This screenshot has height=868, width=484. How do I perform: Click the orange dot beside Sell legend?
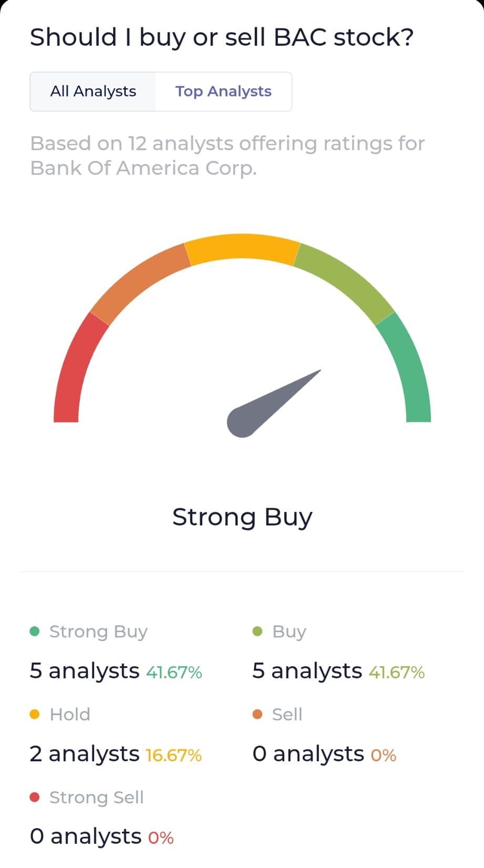click(x=258, y=714)
